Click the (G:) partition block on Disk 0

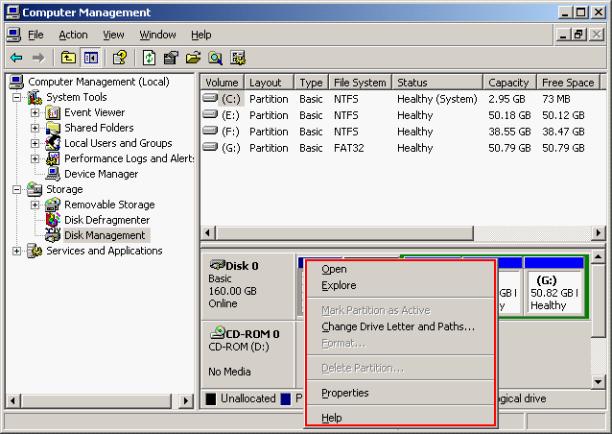pyautogui.click(x=554, y=285)
